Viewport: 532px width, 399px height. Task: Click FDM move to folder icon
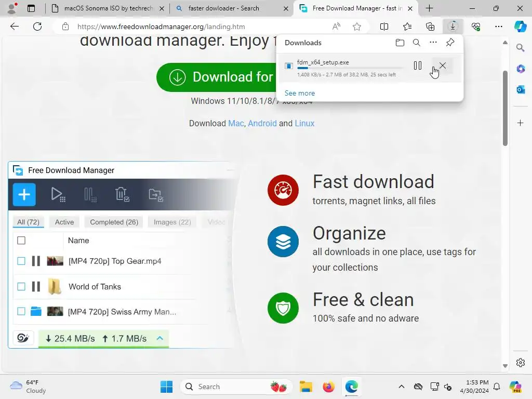click(x=156, y=195)
